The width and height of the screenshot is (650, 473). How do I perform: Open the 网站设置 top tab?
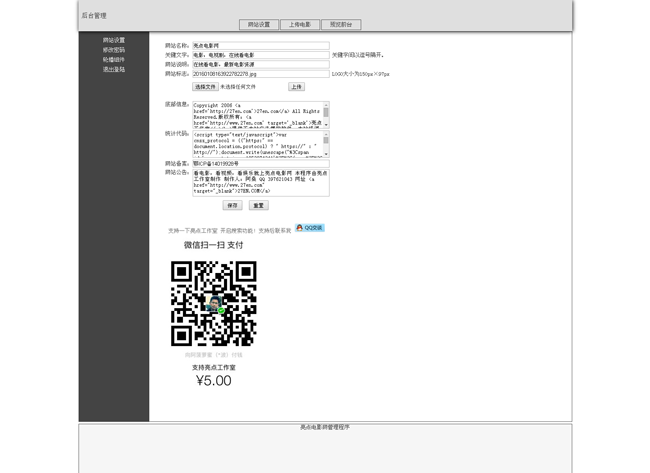click(259, 25)
